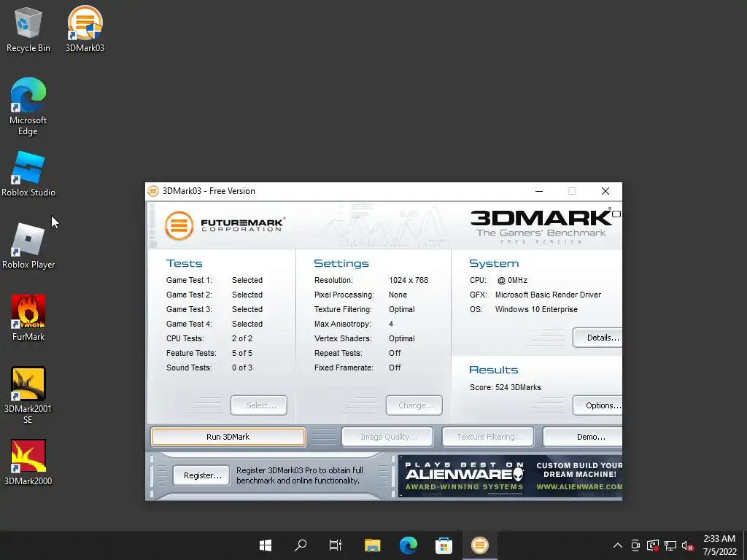Open the clock showing 2:33 AM
This screenshot has width=747, height=560.
point(719,545)
